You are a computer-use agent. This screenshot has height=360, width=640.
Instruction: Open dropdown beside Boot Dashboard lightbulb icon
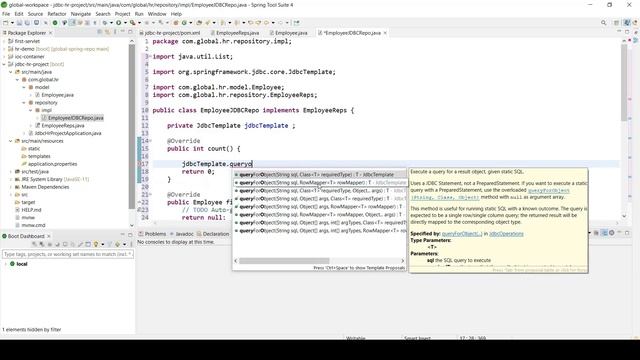(x=102, y=244)
